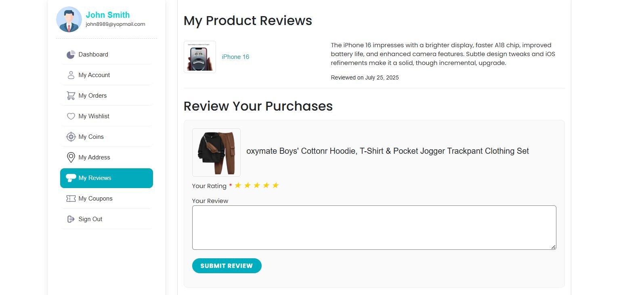
Task: Grab the review textarea resize handle
Action: point(553,247)
